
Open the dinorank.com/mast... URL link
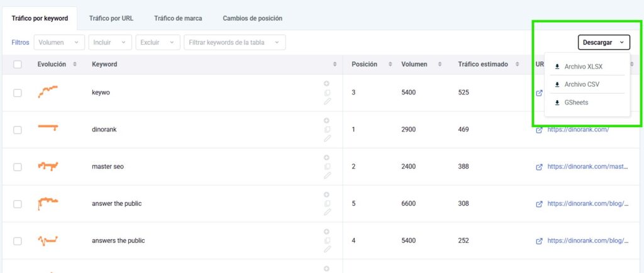588,167
